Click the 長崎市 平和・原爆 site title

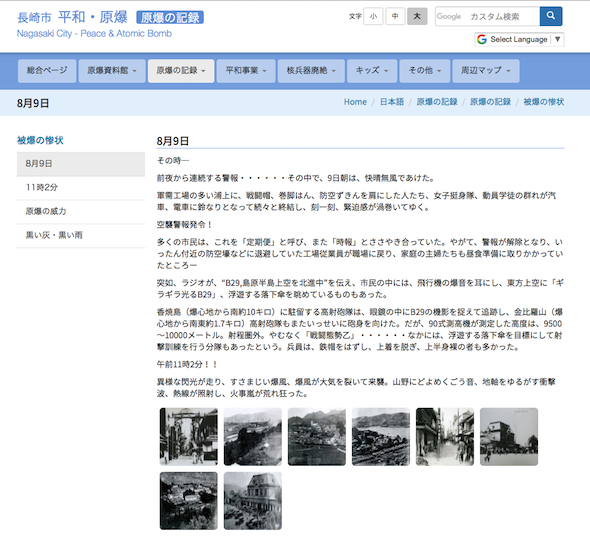coord(72,17)
